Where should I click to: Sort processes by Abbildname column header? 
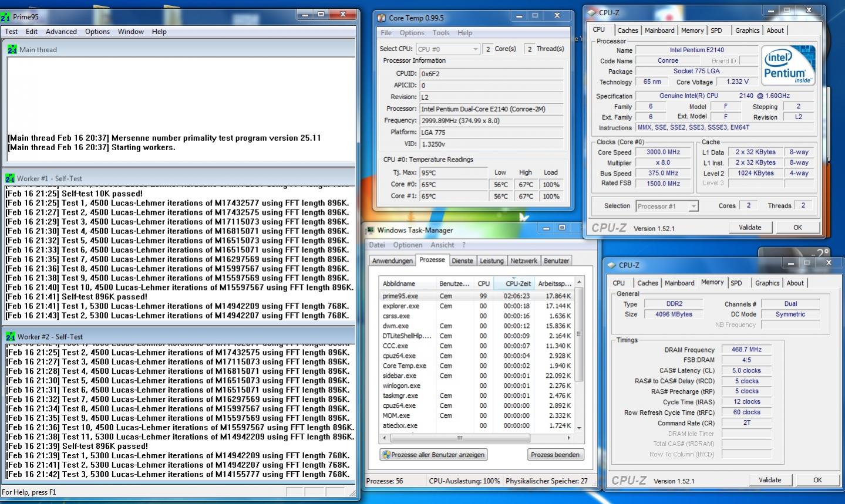pos(408,283)
